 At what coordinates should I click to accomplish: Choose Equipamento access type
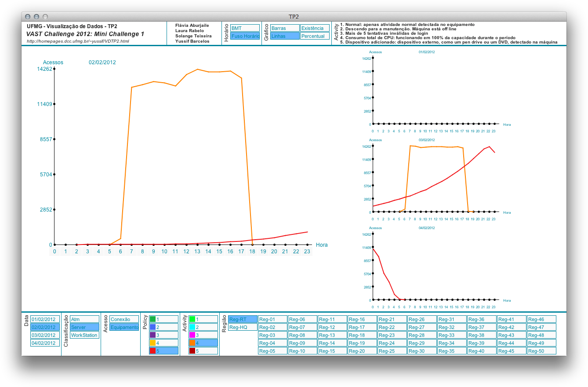click(x=124, y=327)
